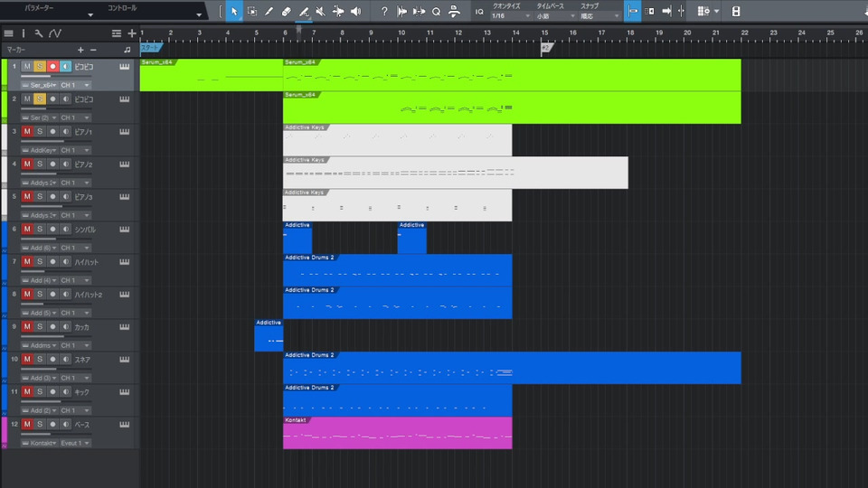
Task: Open the instrument keyboard icon on ピアノ1 track
Action: pos(125,132)
